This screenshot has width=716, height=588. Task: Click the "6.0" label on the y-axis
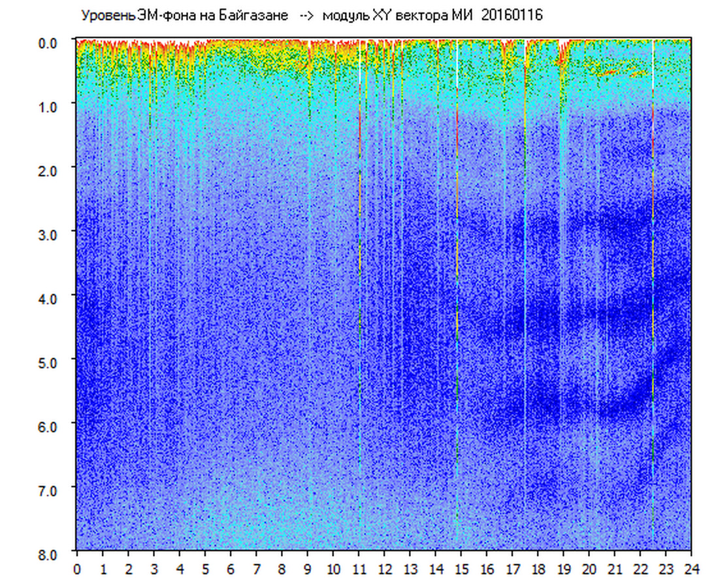pos(49,425)
